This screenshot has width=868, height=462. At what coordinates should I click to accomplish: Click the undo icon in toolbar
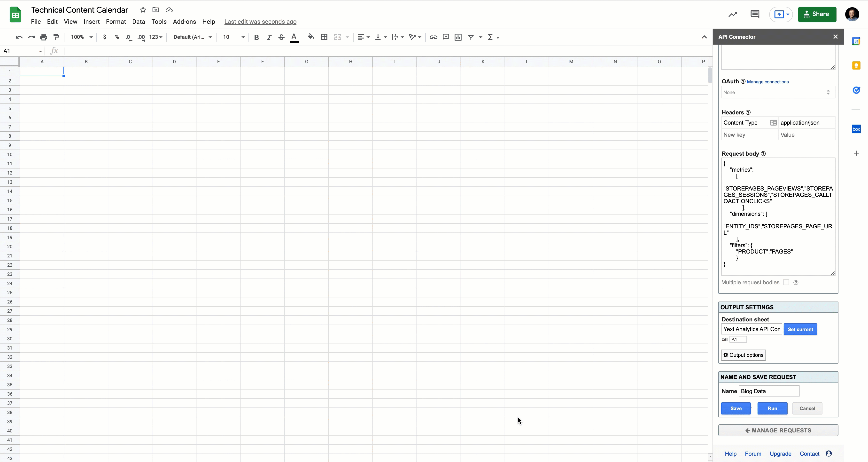(x=19, y=37)
